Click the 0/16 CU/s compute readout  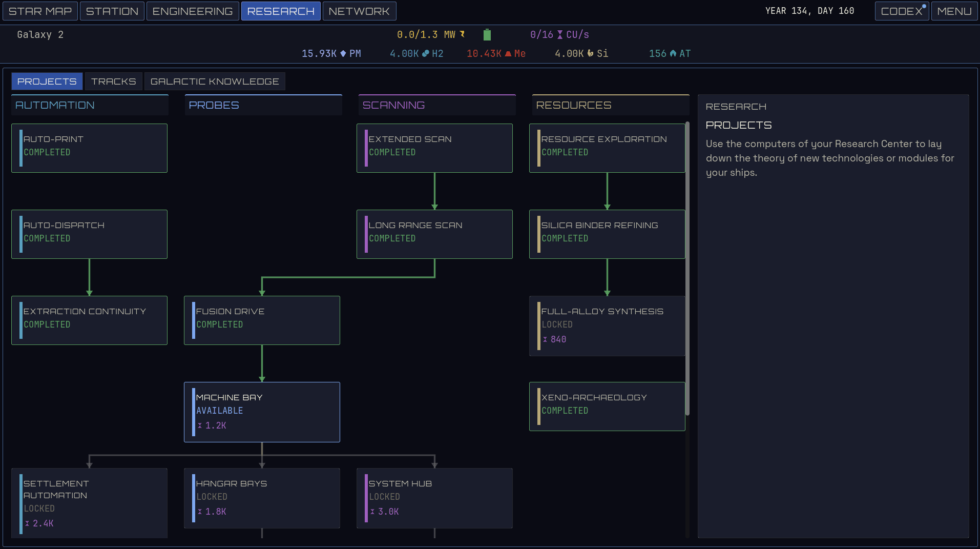[559, 35]
